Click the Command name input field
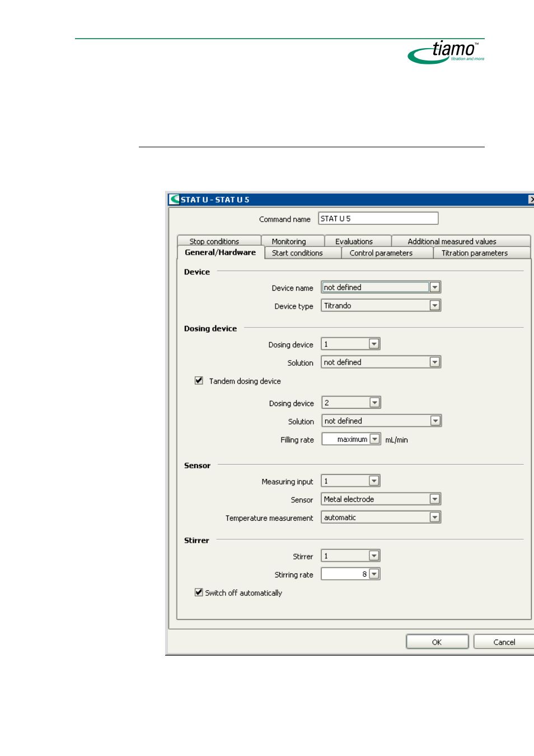The image size is (534, 756). pyautogui.click(x=378, y=218)
